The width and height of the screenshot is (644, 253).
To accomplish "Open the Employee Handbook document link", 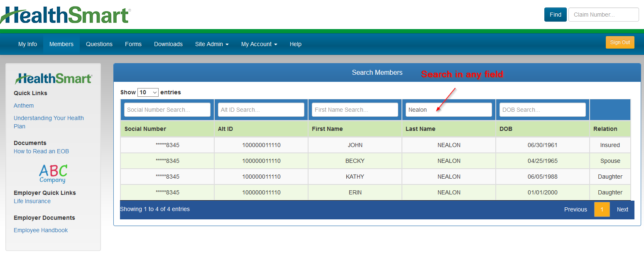I will (x=41, y=230).
